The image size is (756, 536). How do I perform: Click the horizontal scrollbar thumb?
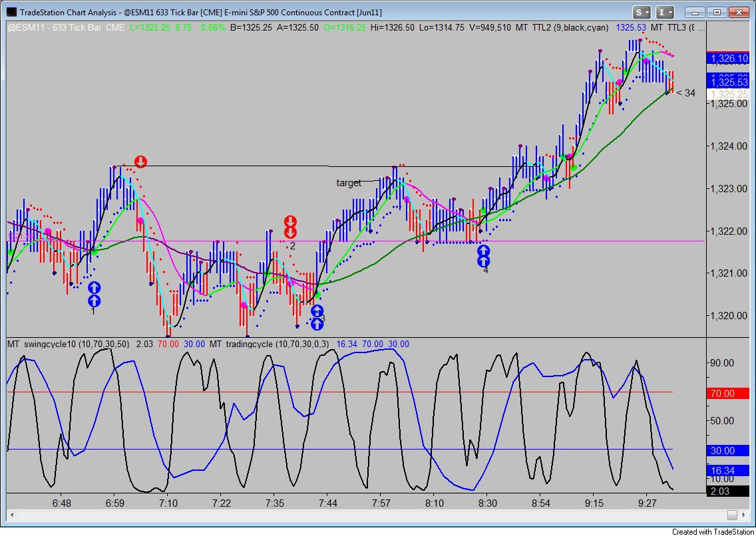click(732, 515)
